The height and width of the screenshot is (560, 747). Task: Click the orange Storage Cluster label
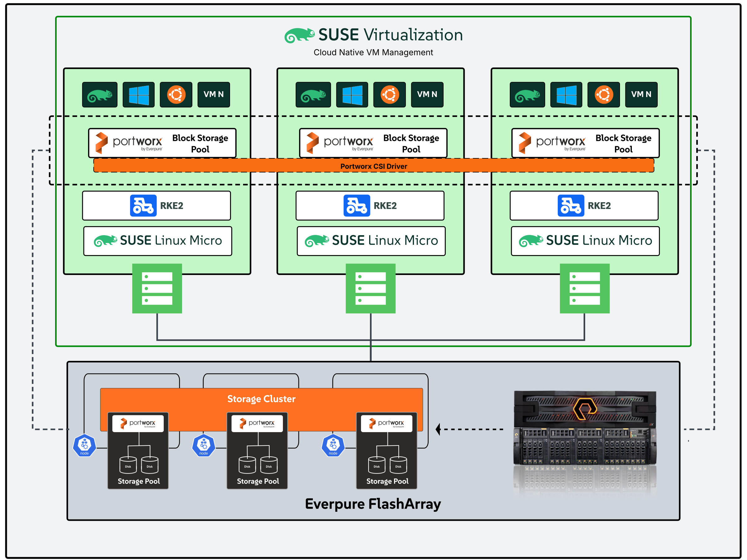tap(261, 399)
